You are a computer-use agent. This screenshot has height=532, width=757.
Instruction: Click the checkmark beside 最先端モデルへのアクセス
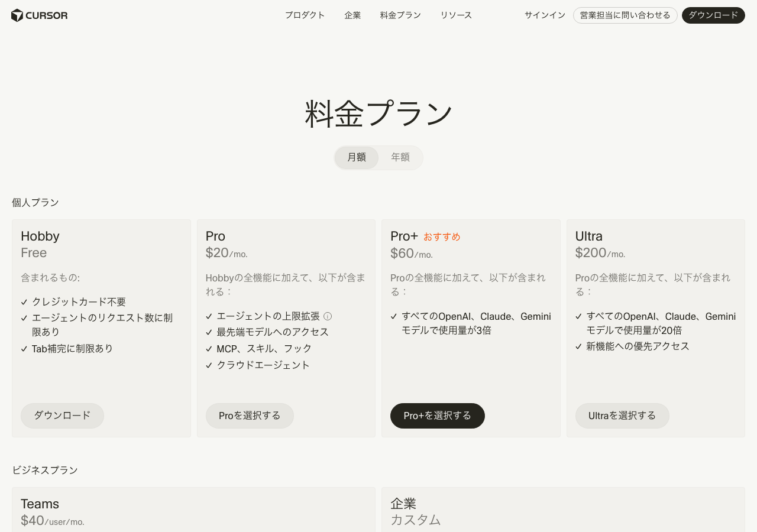click(x=208, y=332)
